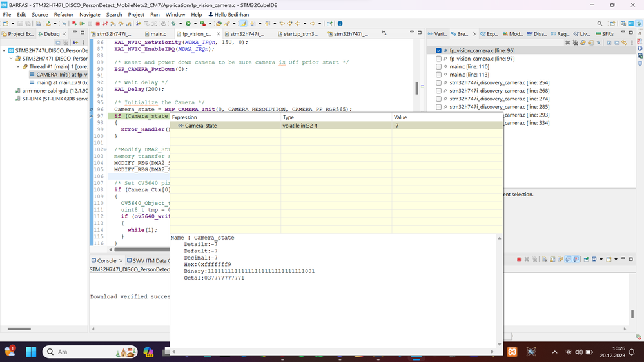Collapse the STM32H747I_DISCO_PersonDetect root debug node

pyautogui.click(x=4, y=50)
